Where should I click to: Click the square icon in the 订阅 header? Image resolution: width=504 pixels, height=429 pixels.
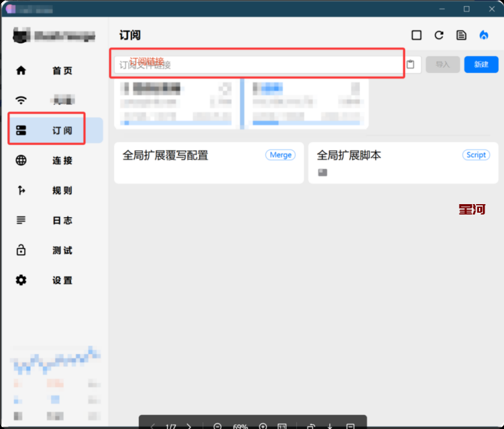pyautogui.click(x=416, y=35)
